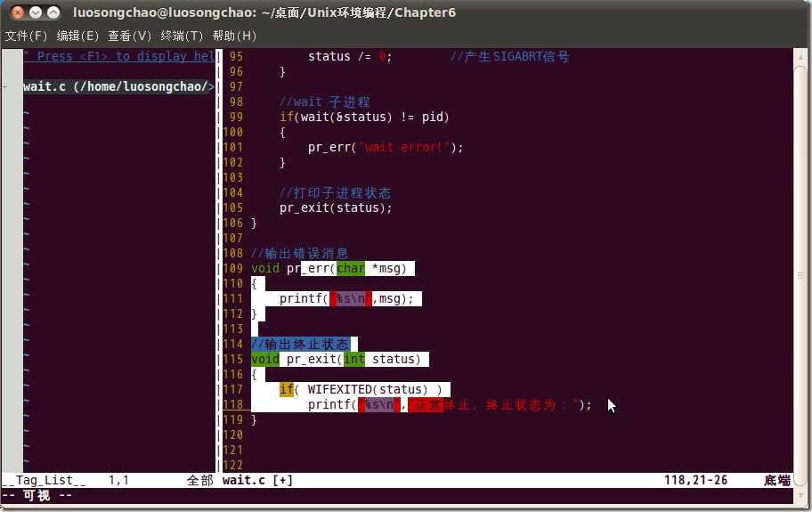
Task: Click the //输出终止状态 comment
Action: coord(300,345)
